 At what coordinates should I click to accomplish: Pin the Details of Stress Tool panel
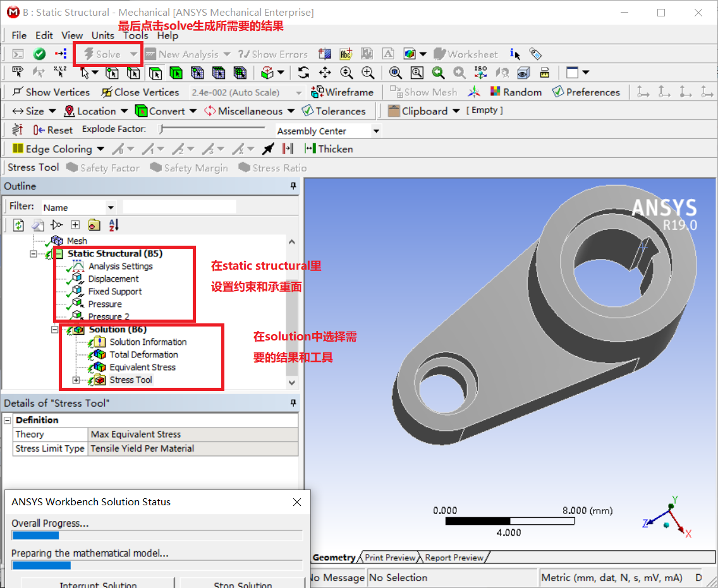coord(293,403)
